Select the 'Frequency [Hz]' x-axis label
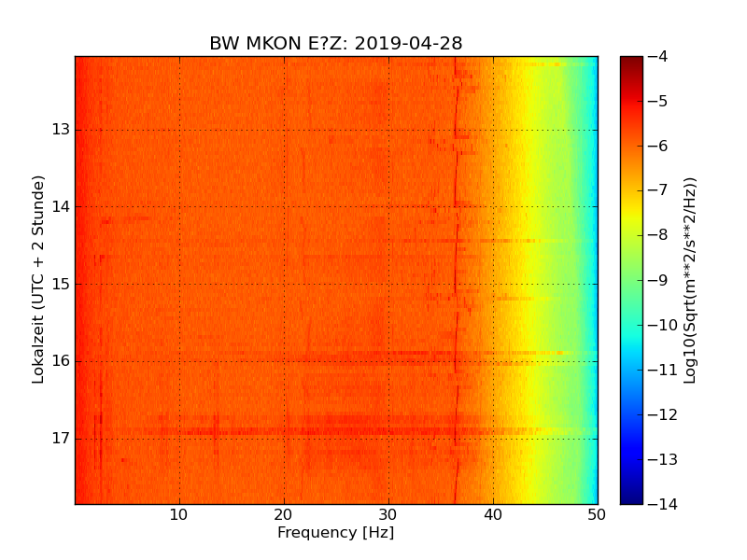Screen dimensions: 747x560 tap(336, 532)
